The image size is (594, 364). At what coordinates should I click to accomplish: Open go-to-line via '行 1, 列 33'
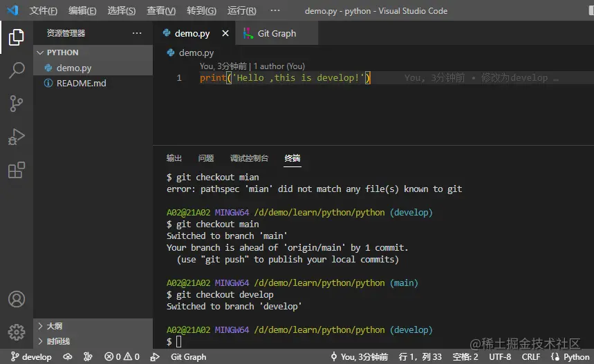[420, 357]
